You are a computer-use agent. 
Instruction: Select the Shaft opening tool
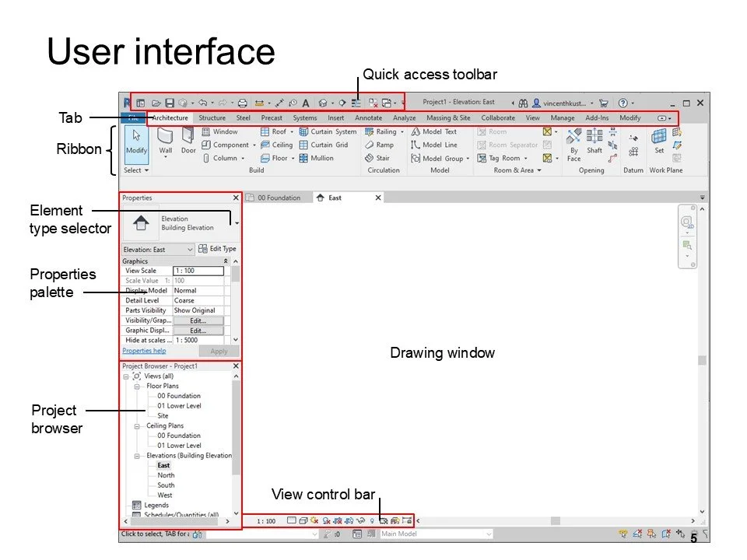(594, 142)
